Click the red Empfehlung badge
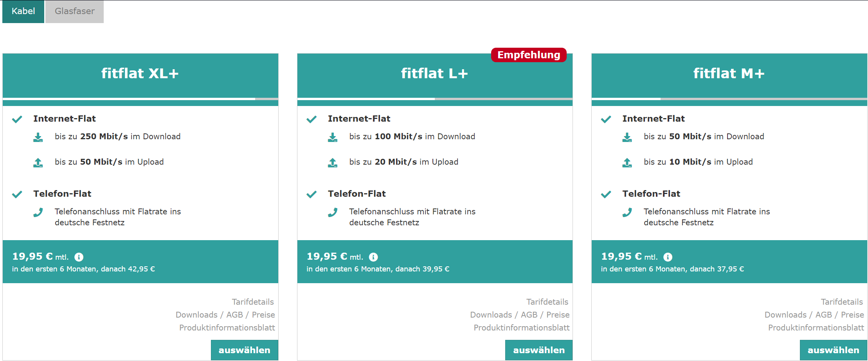Screen dimensions: 868x361 [x=529, y=55]
